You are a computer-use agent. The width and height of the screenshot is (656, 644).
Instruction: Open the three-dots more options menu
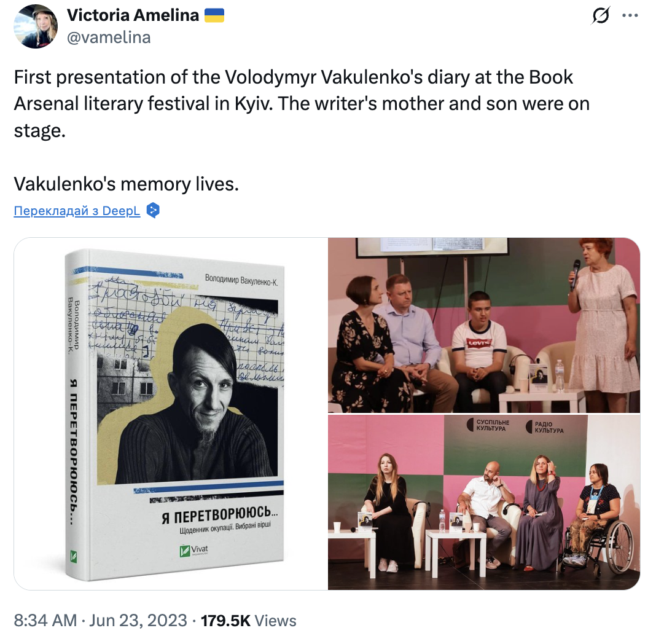(x=630, y=15)
